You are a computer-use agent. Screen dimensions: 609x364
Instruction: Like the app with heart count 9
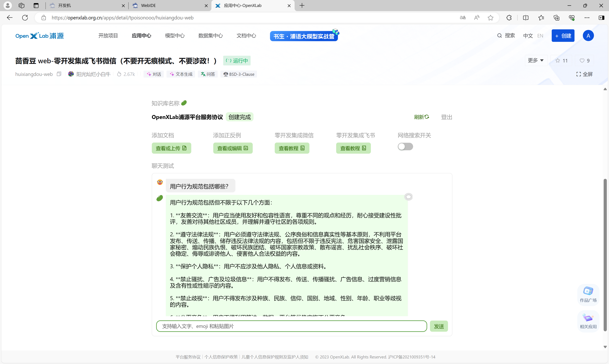coord(584,60)
